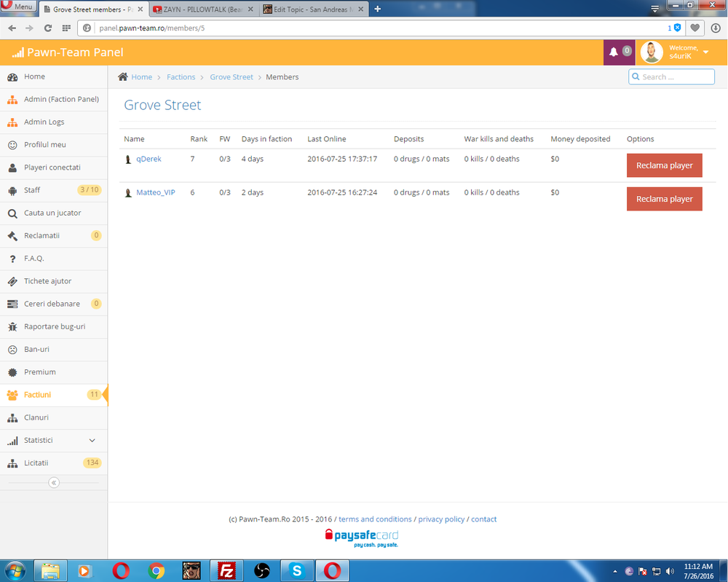Screen dimensions: 728x582
Task: Click the breadcrumb home icon
Action: coord(122,76)
